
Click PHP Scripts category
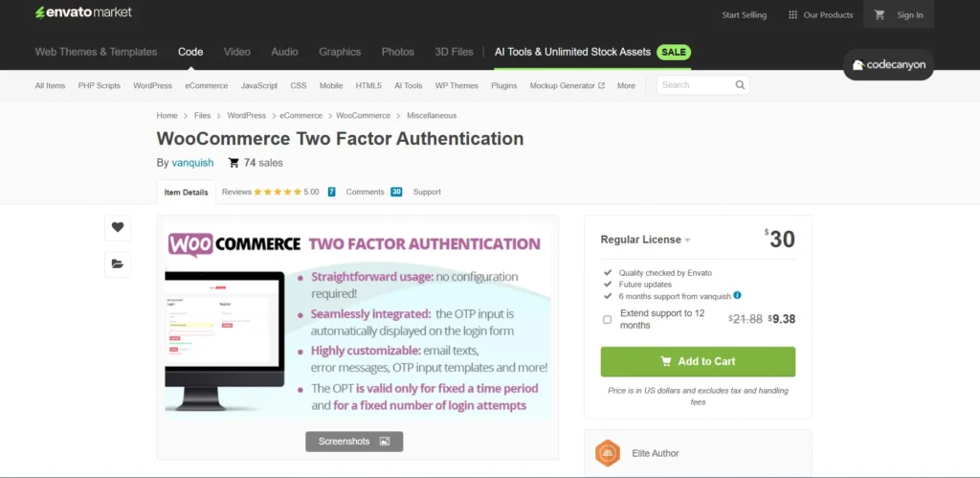pos(100,85)
